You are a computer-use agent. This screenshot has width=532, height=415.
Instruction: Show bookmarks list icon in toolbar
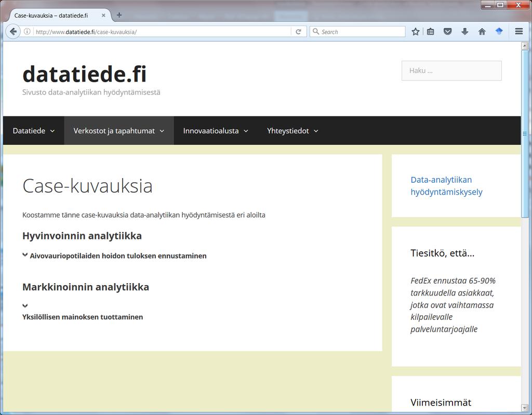pos(431,32)
